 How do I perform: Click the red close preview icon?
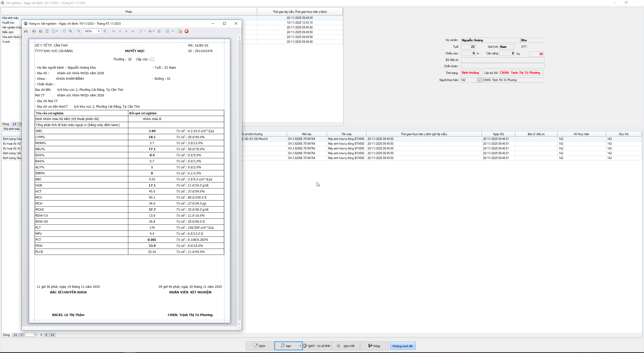(x=186, y=31)
